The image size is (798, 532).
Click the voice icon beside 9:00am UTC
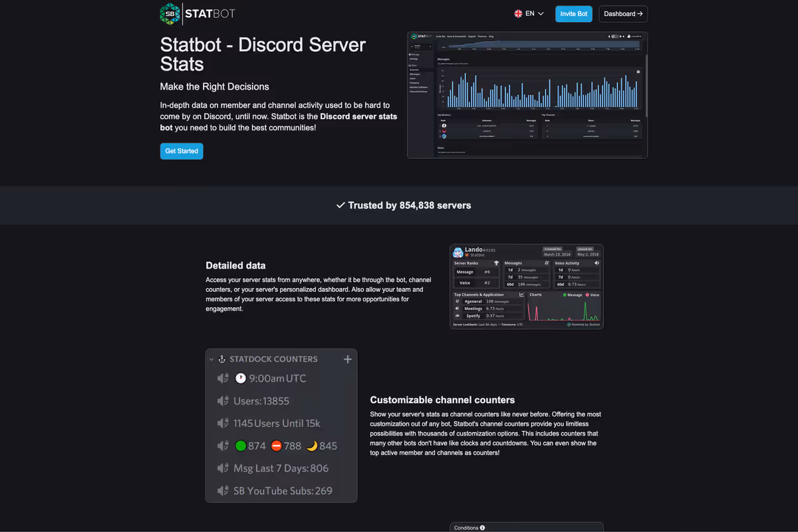223,378
